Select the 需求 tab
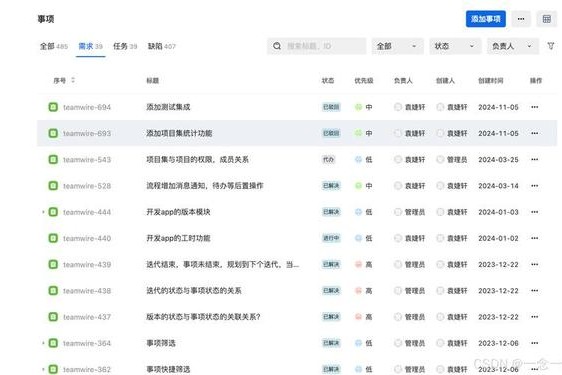 [x=91, y=46]
